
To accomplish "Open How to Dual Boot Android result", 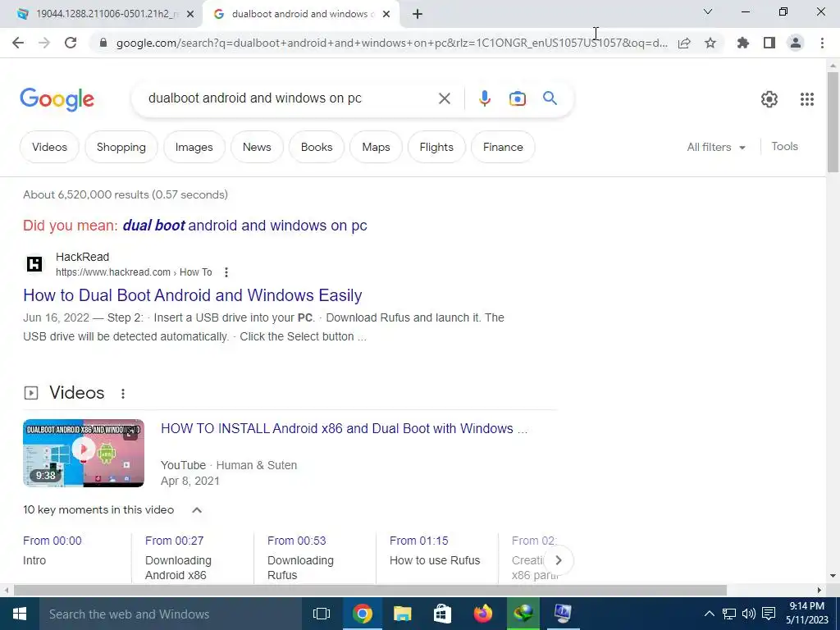I will pyautogui.click(x=192, y=295).
